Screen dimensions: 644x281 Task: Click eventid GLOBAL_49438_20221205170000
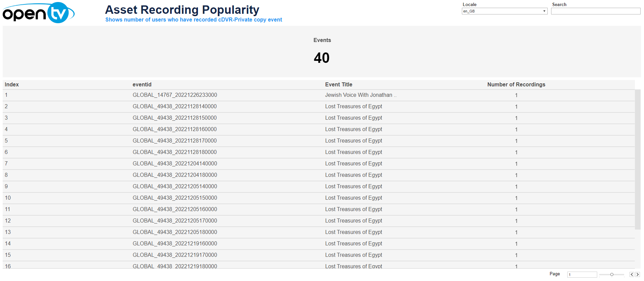tap(175, 221)
